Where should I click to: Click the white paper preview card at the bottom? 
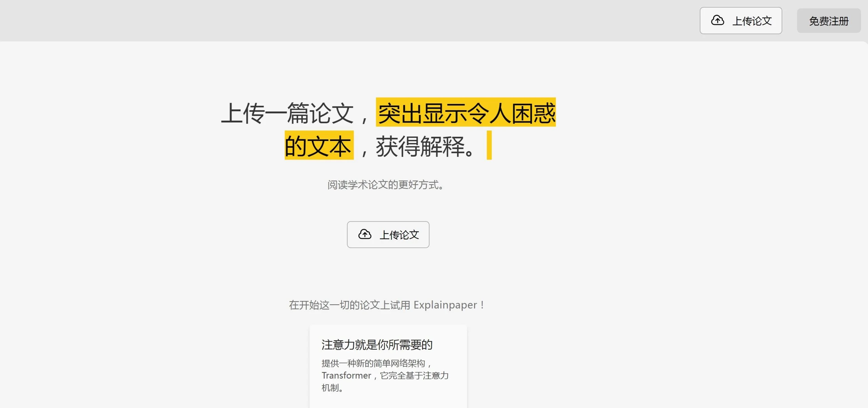(x=388, y=366)
